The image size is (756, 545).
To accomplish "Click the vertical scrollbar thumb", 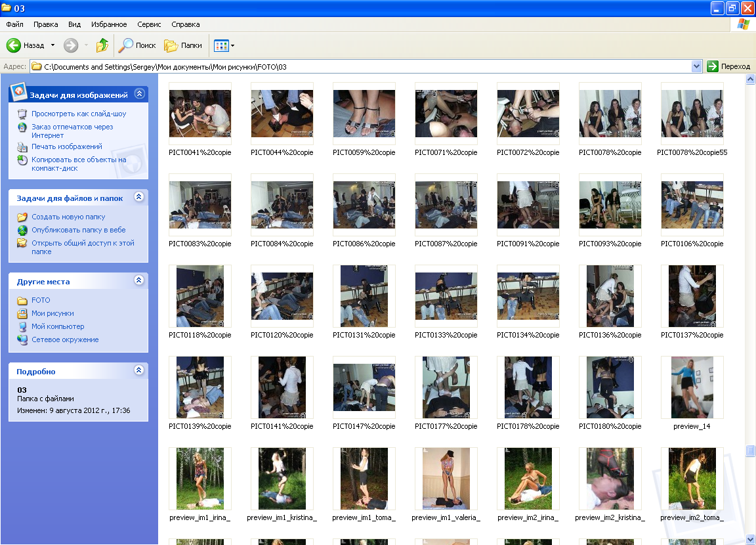I will (749, 450).
